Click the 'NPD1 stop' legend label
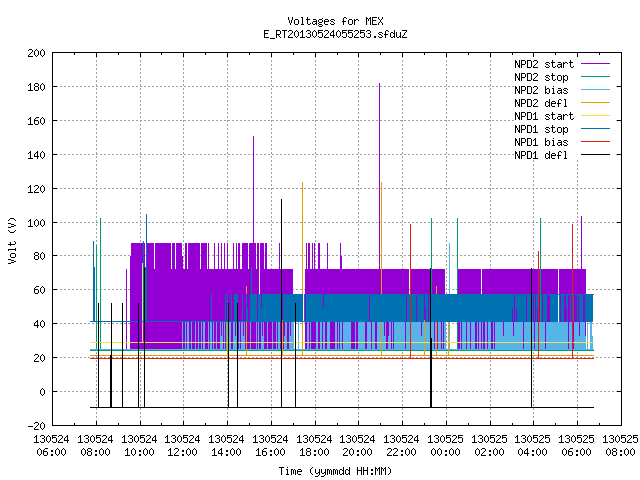640x480 pixels. (541, 129)
